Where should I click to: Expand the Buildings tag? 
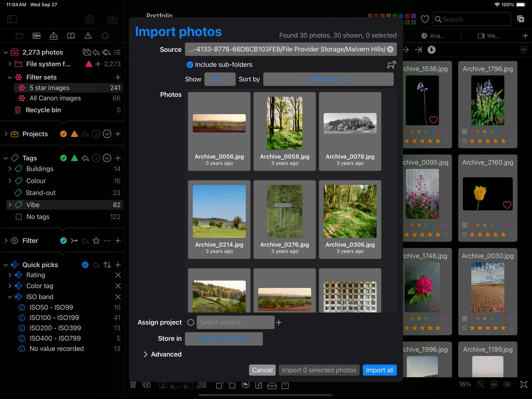10,169
